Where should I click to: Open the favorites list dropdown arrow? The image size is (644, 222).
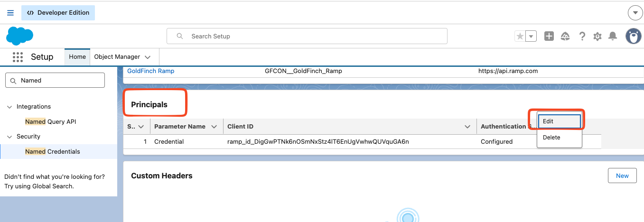(x=531, y=36)
